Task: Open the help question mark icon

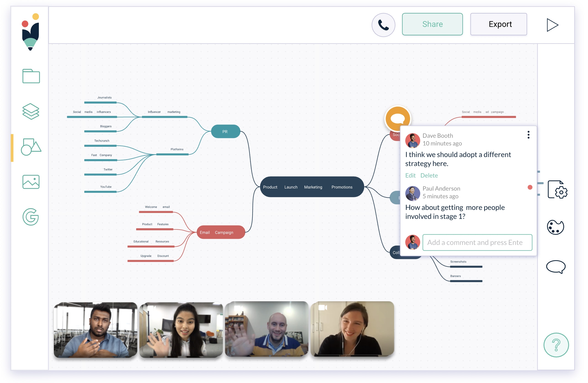Action: point(556,345)
